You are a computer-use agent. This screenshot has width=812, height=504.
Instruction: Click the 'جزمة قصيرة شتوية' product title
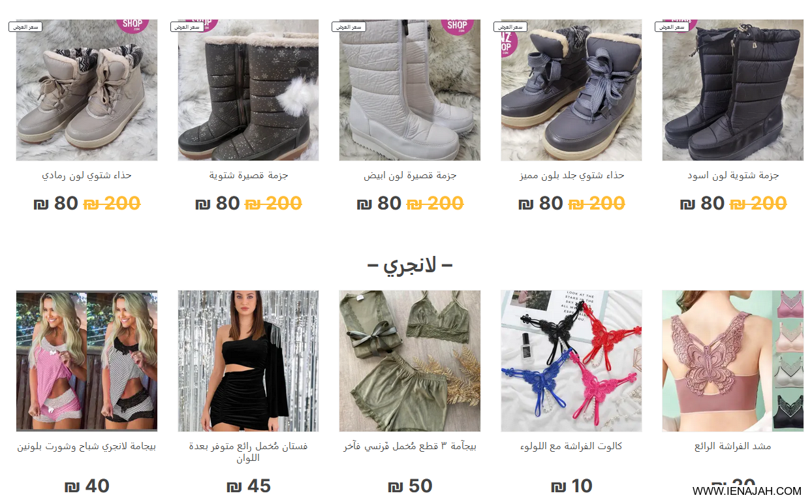(249, 176)
